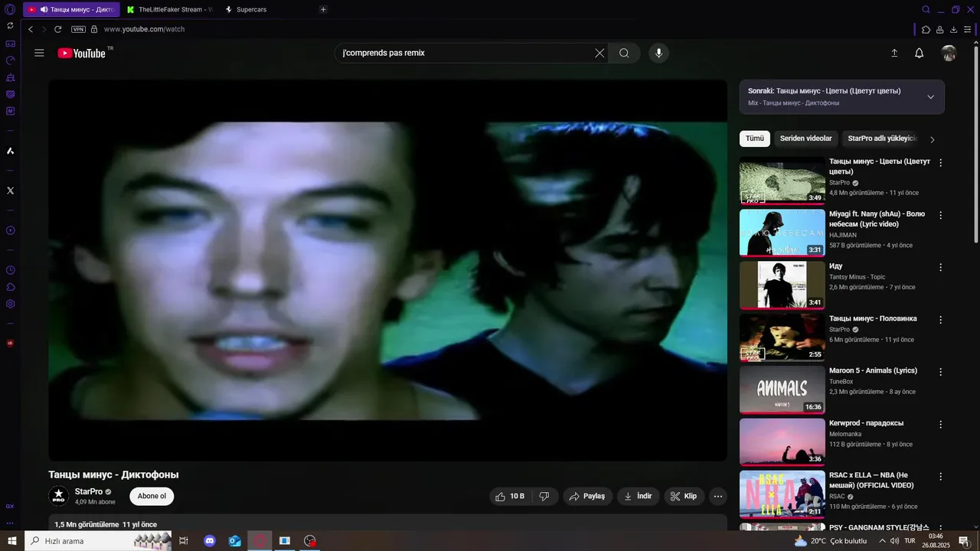Open options for Иду video
980x551 pixels.
pos(941,267)
